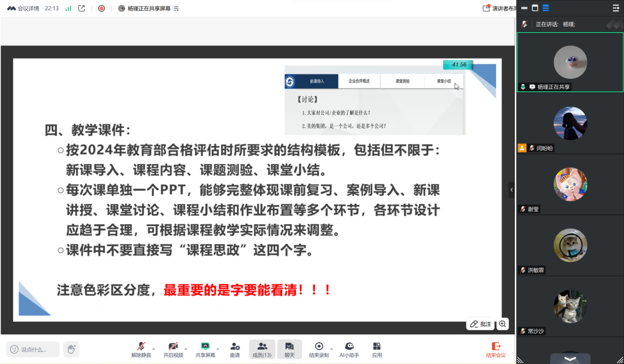
Task: Click the share meeting link icon
Action: click(x=82, y=8)
